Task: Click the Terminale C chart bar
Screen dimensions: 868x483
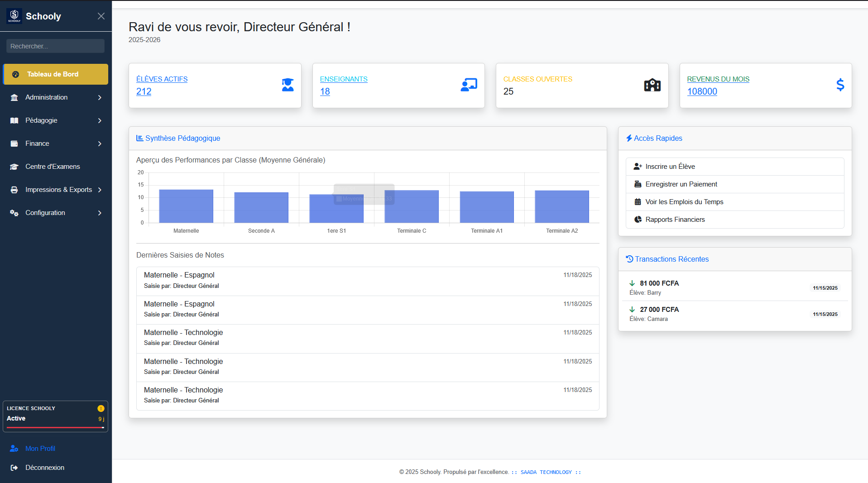Action: (411, 206)
